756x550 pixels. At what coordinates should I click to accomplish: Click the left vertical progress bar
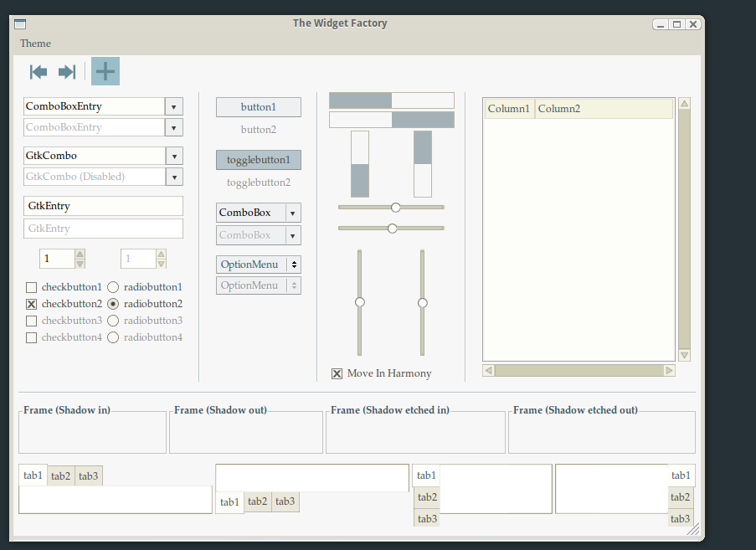[360, 164]
